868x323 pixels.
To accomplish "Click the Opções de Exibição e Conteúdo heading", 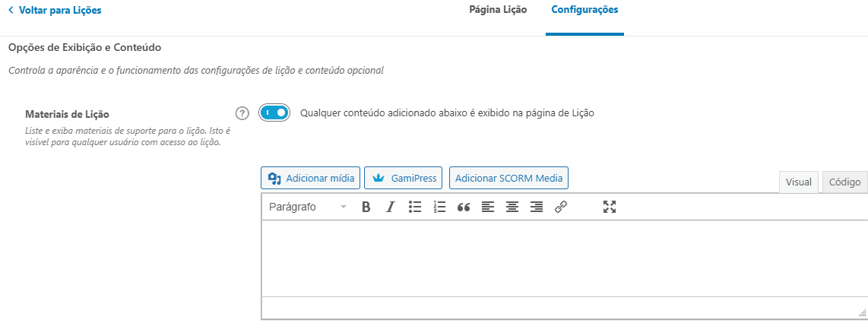I will click(x=84, y=48).
